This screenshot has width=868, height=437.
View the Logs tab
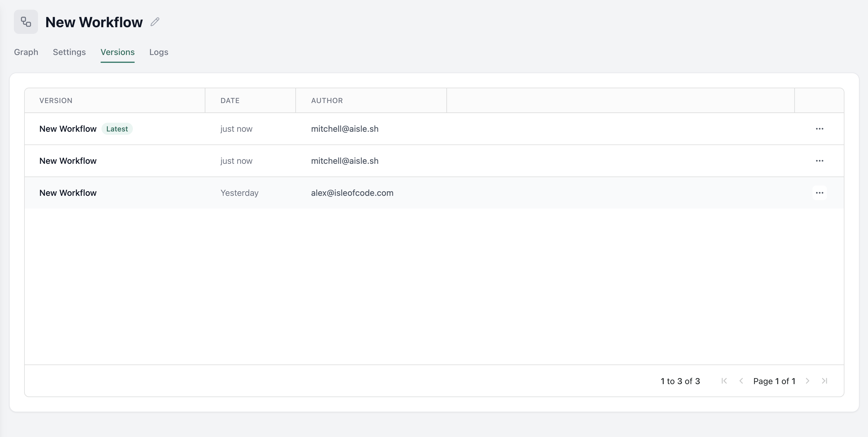click(158, 52)
